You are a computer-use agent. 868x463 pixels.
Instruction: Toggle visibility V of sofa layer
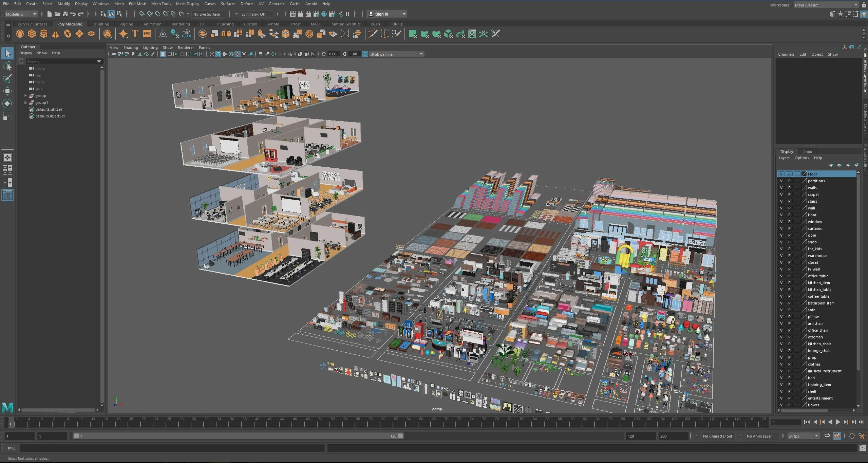tap(781, 310)
